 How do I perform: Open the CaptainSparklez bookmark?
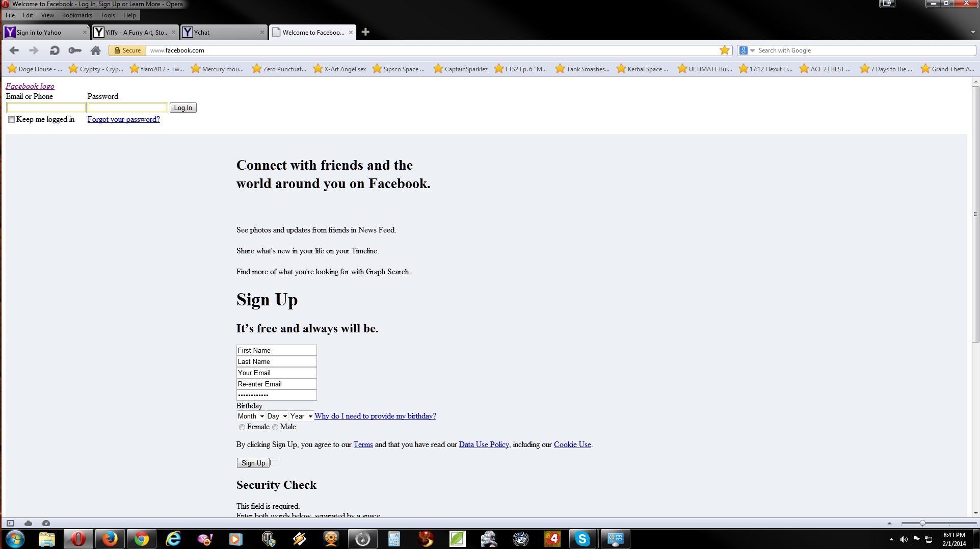click(461, 69)
